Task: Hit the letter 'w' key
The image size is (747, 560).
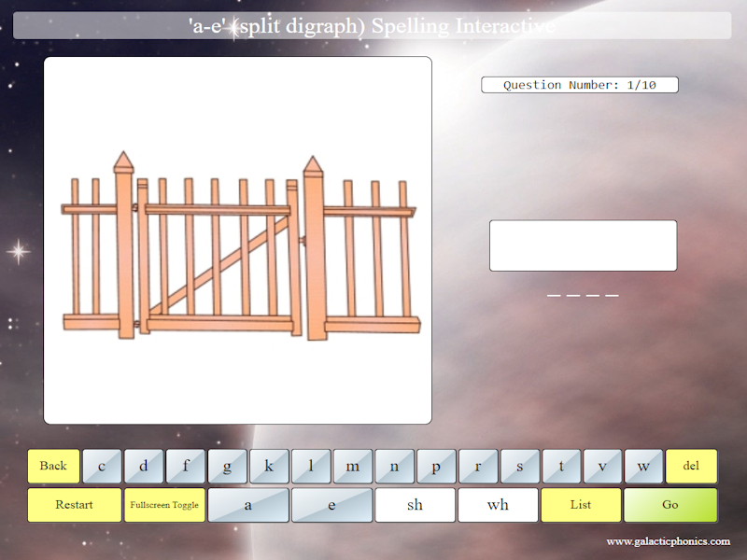Action: tap(643, 466)
